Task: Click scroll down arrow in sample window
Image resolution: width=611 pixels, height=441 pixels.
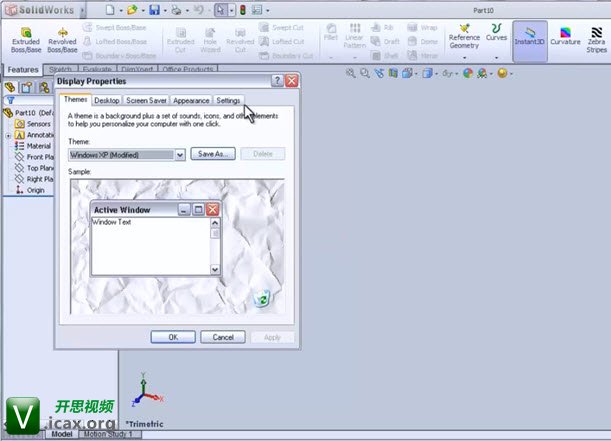Action: [215, 269]
